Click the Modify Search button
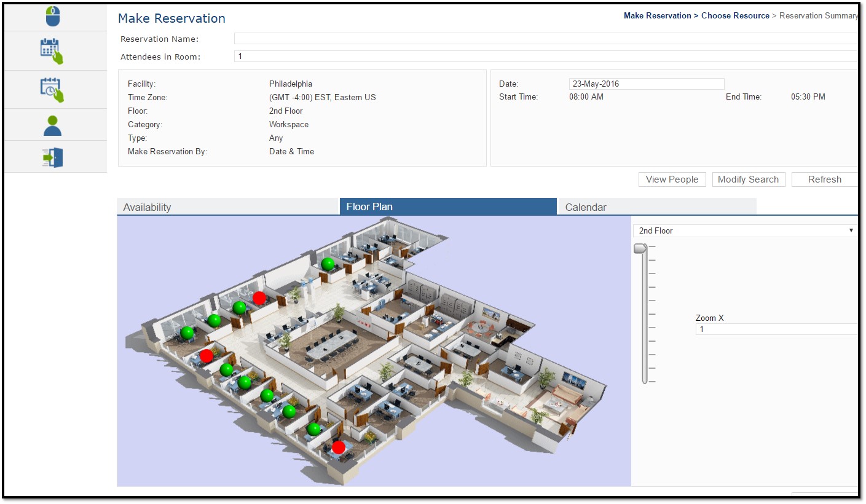866x504 pixels. 748,179
